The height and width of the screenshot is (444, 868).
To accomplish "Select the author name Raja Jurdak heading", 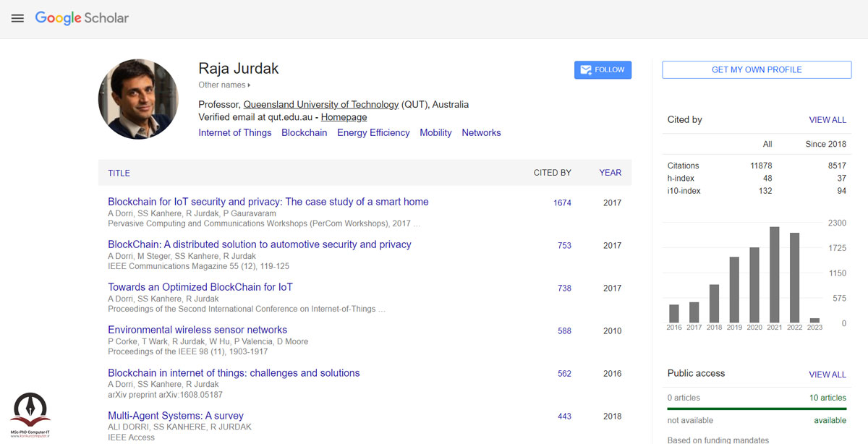I will coord(239,69).
